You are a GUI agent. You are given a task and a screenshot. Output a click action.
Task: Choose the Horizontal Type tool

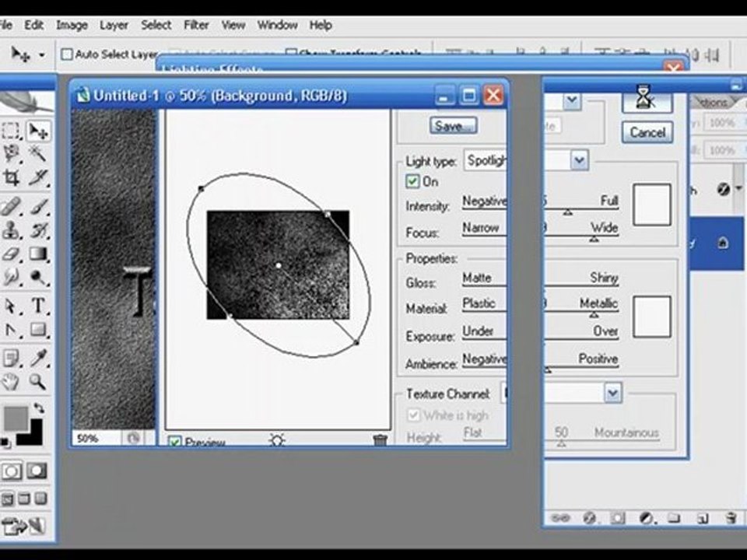[38, 305]
